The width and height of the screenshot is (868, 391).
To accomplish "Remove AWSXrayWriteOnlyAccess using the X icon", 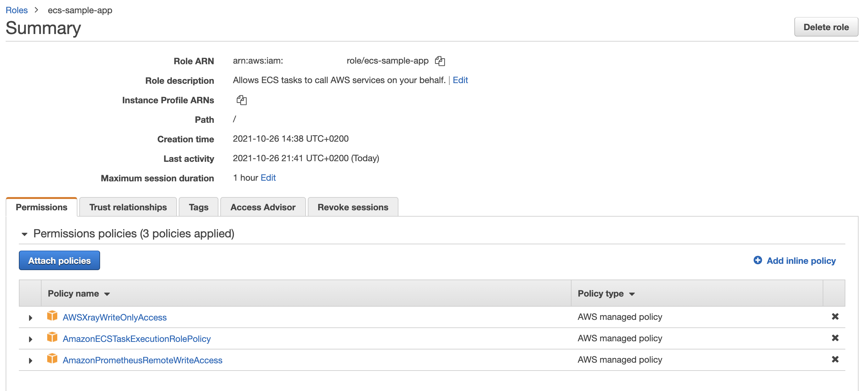I will 835,316.
